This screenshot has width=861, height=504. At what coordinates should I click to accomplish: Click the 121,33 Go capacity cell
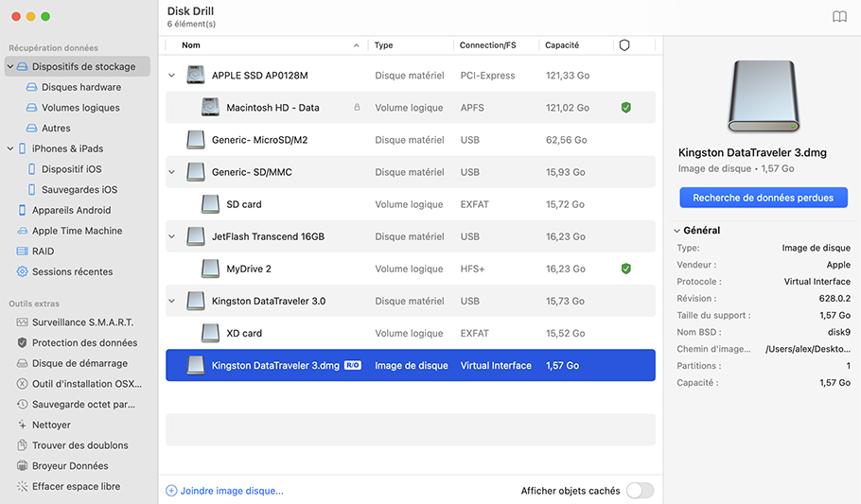coord(568,76)
